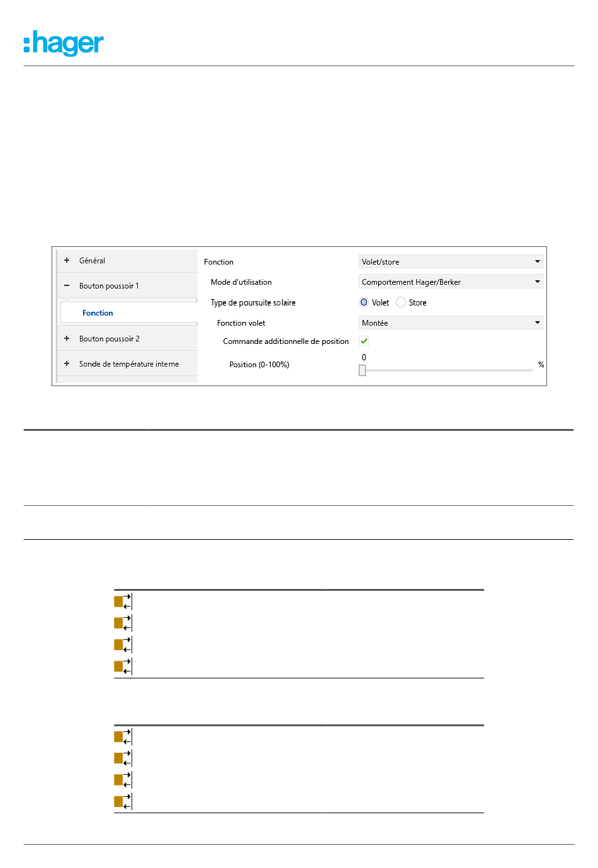Expand the Général section plus icon
Viewport: 598px width, 868px height.
[x=67, y=260]
